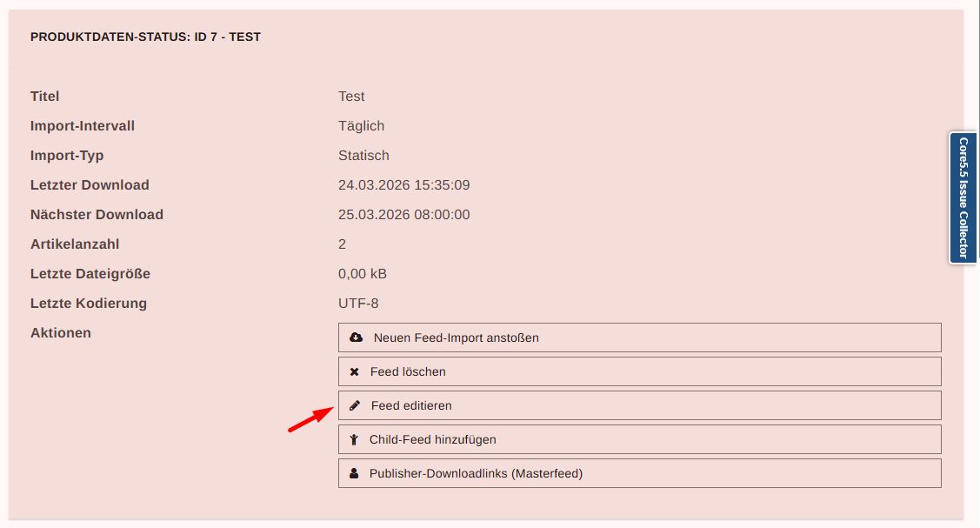Click the Letzte Kodierung value UTF-8

pyautogui.click(x=358, y=304)
